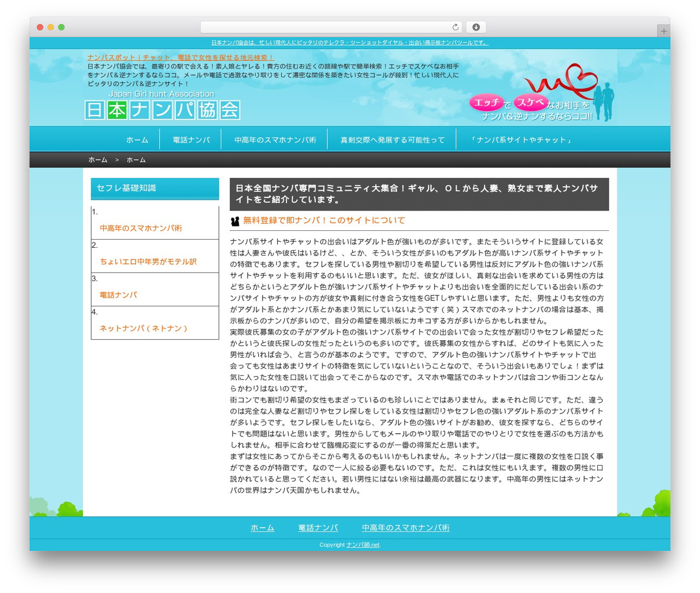Open the top tagline link 日本ナンパ協会は、忙しい現代人に
700x593 pixels.
[350, 43]
